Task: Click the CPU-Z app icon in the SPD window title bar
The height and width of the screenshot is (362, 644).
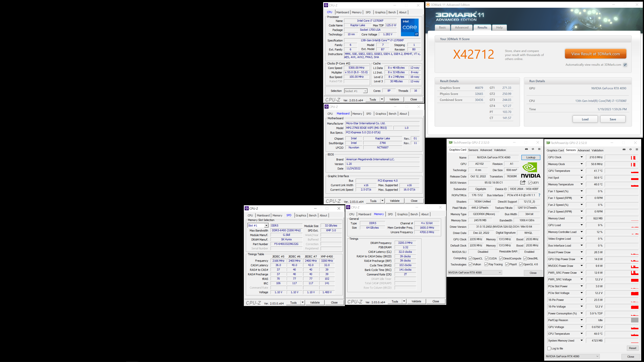Action: point(247,208)
